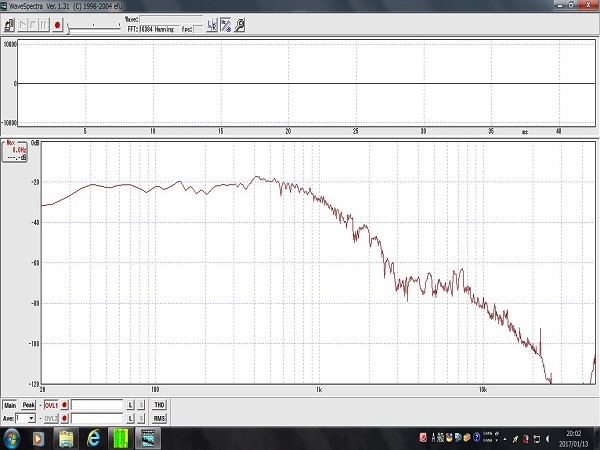
Task: Click the wrench settings icon
Action: (240, 25)
